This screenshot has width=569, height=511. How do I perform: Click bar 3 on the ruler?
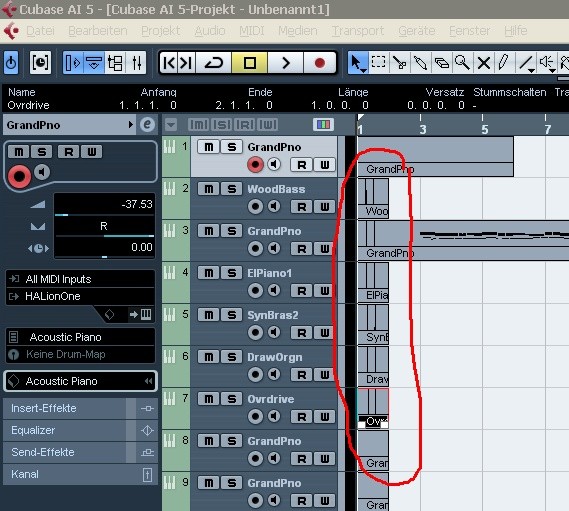tap(423, 129)
